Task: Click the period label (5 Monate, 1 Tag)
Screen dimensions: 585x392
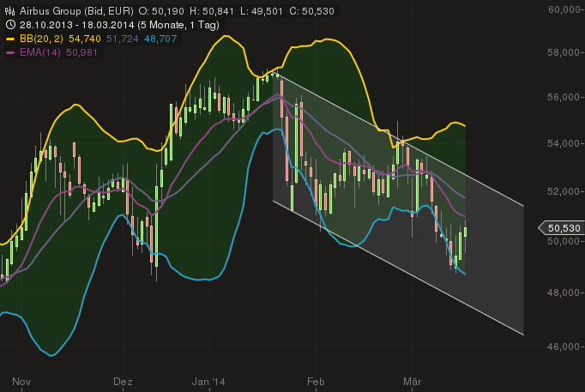Action: pyautogui.click(x=178, y=25)
